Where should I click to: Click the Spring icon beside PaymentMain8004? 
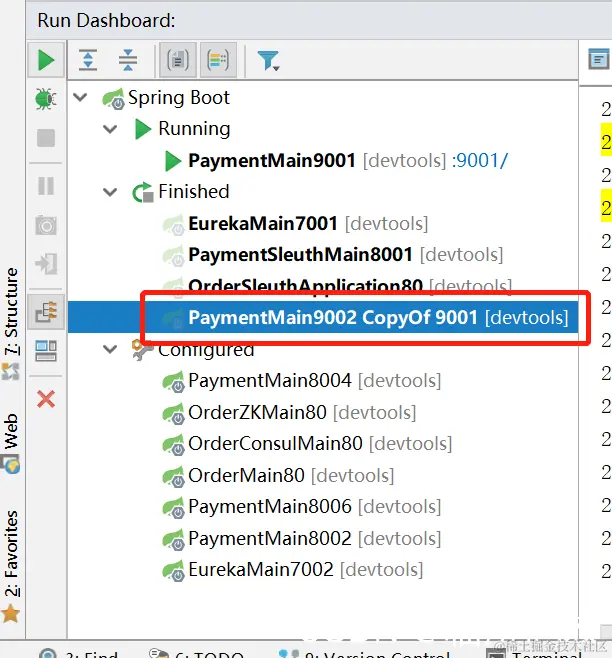pyautogui.click(x=173, y=381)
